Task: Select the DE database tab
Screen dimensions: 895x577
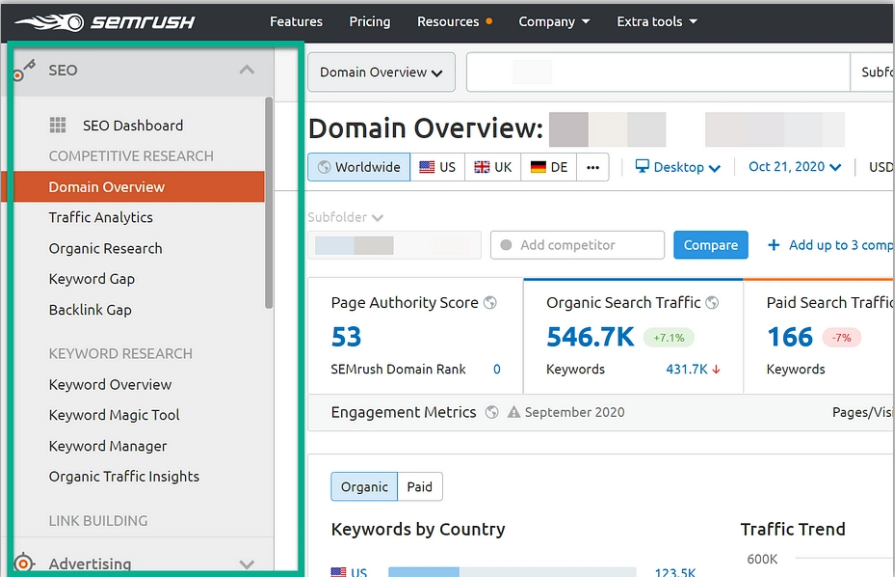Action: pos(549,167)
